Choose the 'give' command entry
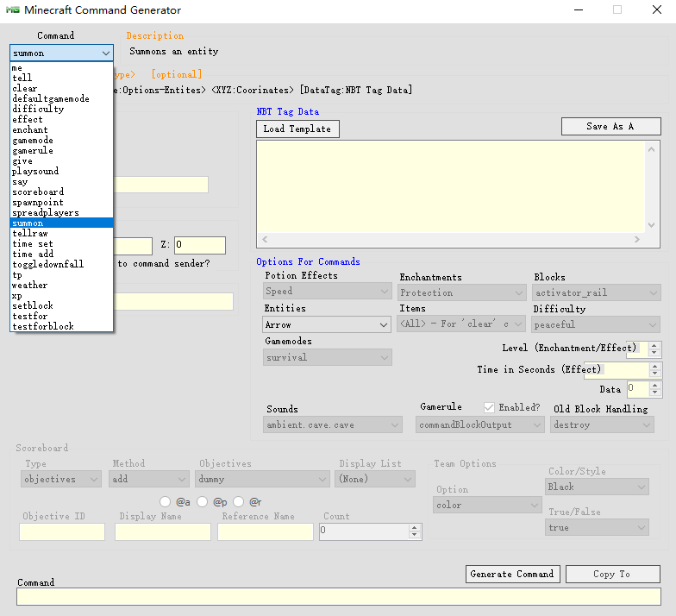The width and height of the screenshot is (676, 616). [x=62, y=160]
